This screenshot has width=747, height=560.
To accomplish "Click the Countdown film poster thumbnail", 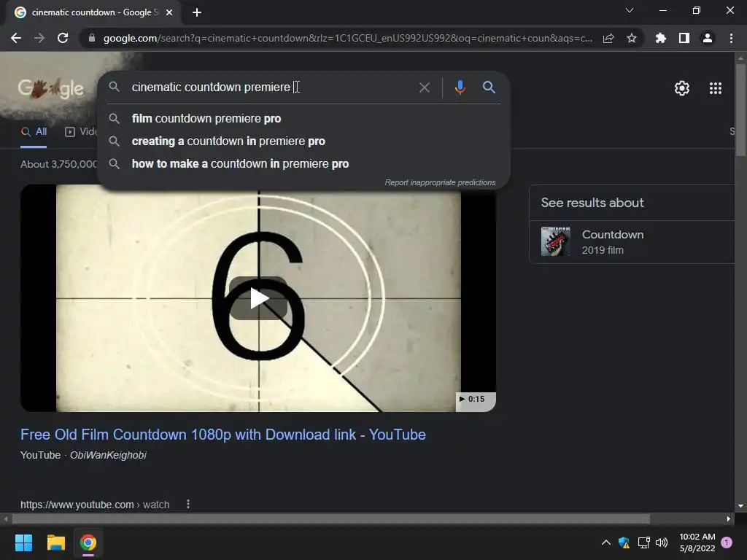I will [x=555, y=241].
